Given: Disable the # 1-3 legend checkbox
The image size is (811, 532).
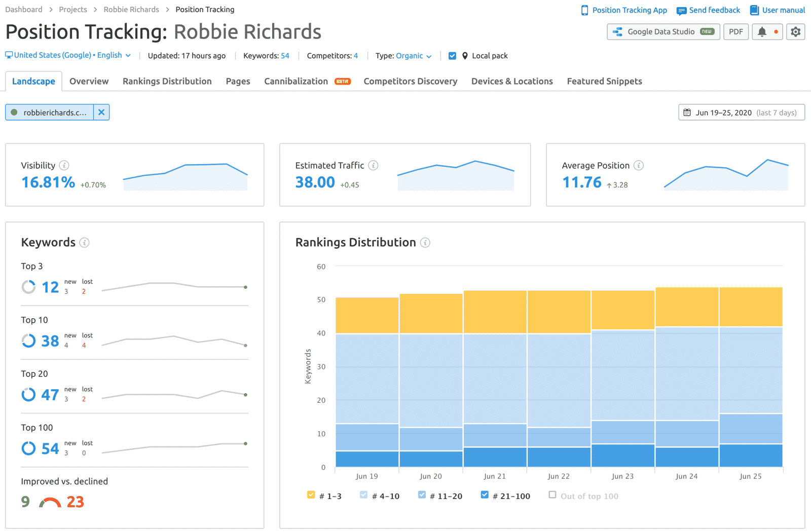Looking at the screenshot, I should pos(311,495).
